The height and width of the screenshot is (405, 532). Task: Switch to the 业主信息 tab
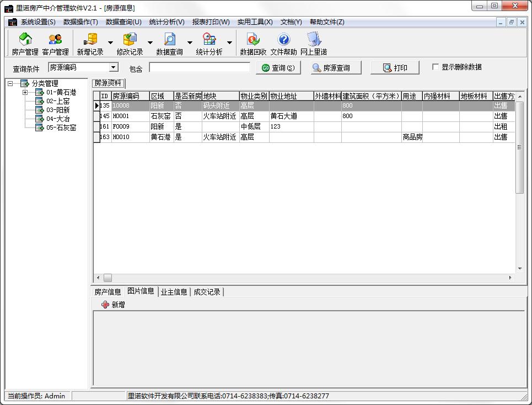[174, 292]
